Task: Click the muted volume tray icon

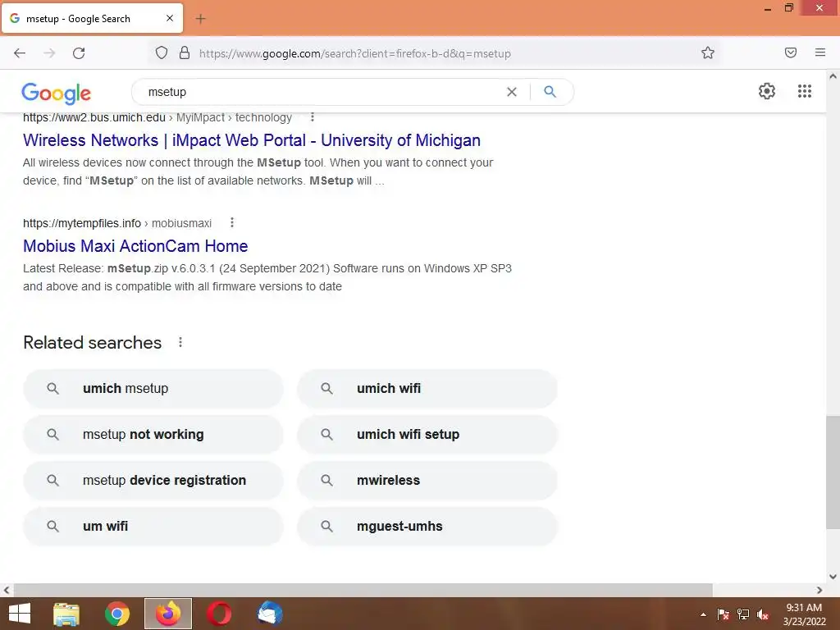Action: click(x=763, y=614)
